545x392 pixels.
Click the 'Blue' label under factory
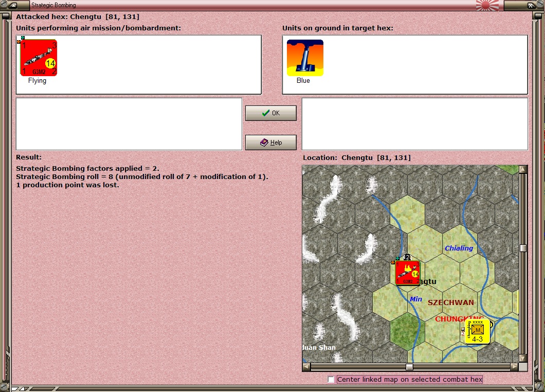point(303,81)
